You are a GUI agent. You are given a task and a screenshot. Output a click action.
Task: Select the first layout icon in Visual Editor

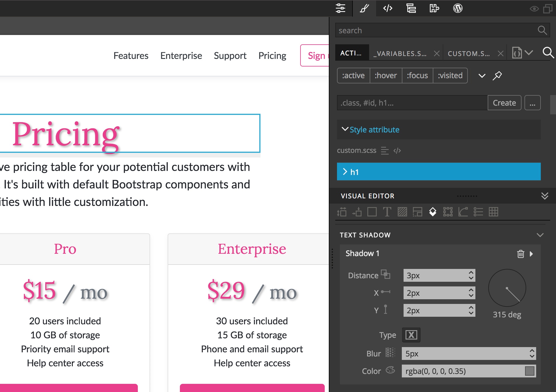click(x=342, y=212)
